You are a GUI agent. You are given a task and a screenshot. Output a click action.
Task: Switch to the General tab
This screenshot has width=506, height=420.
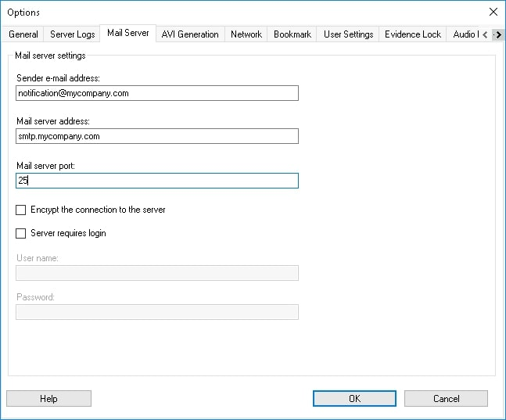click(x=23, y=34)
